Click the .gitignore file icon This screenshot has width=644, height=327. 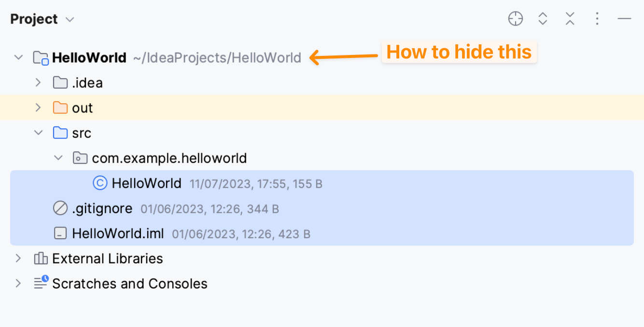[x=60, y=208]
